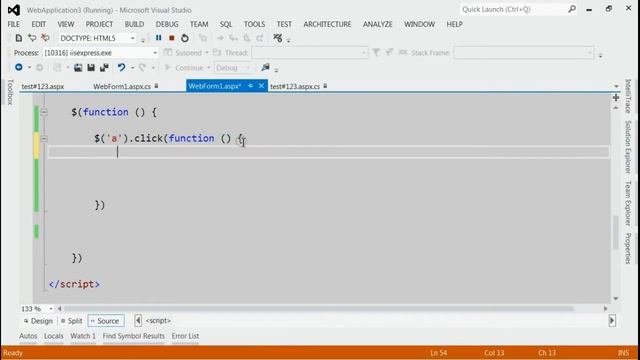This screenshot has height=360, width=640.
Task: Stop debugging with the red square icon
Action: point(172,38)
